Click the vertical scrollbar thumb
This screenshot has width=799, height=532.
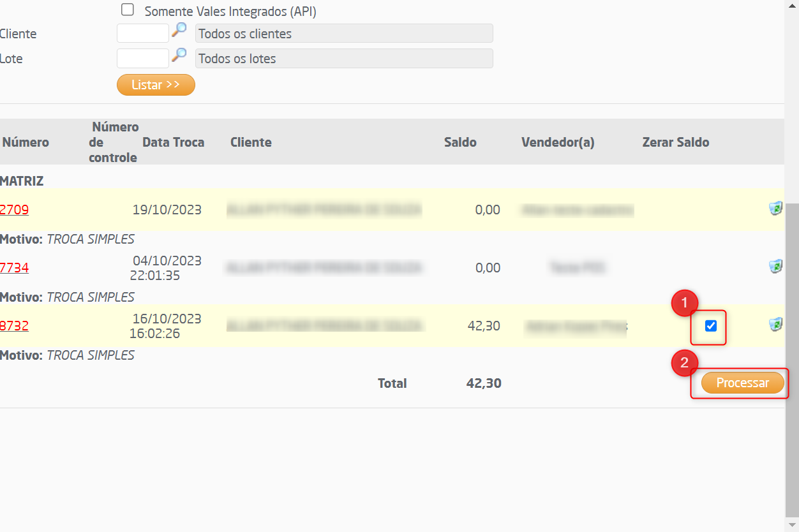pyautogui.click(x=792, y=360)
